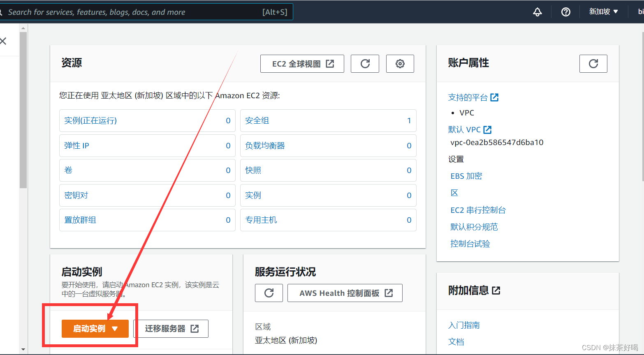Click external link icon beside 默认 VPC
Image resolution: width=644 pixels, height=355 pixels.
point(487,129)
